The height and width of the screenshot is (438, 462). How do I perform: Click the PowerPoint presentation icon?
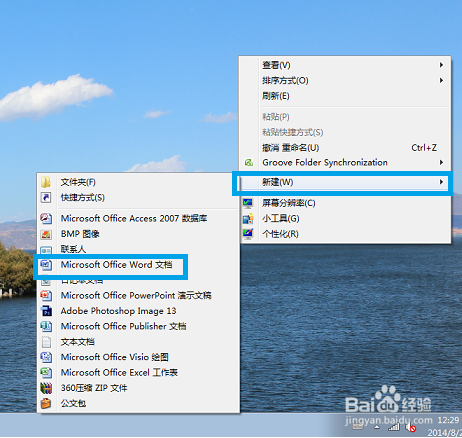[46, 295]
